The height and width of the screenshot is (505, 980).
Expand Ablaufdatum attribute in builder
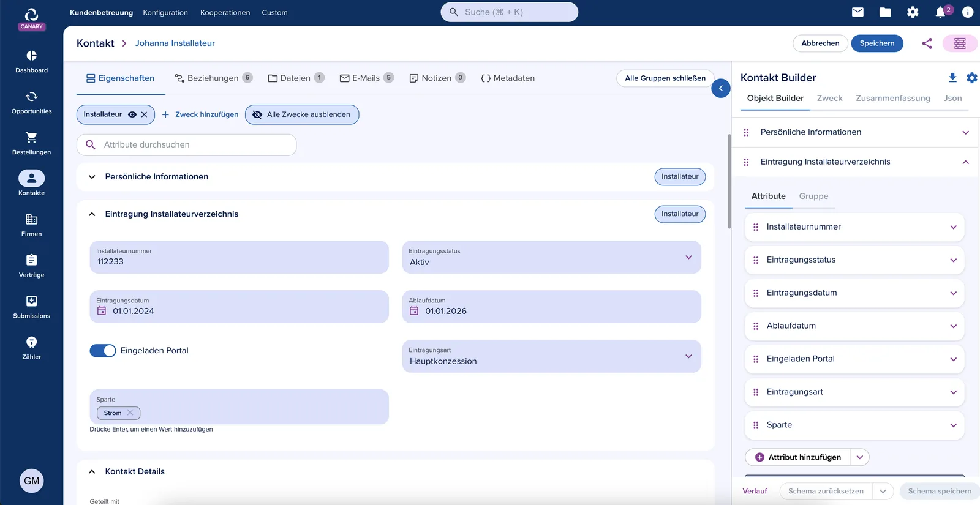point(954,326)
